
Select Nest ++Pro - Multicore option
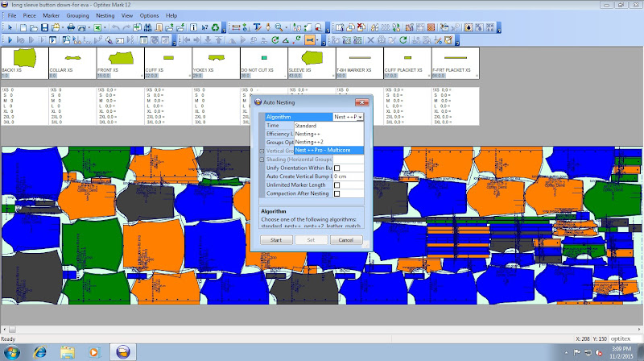[x=328, y=150]
